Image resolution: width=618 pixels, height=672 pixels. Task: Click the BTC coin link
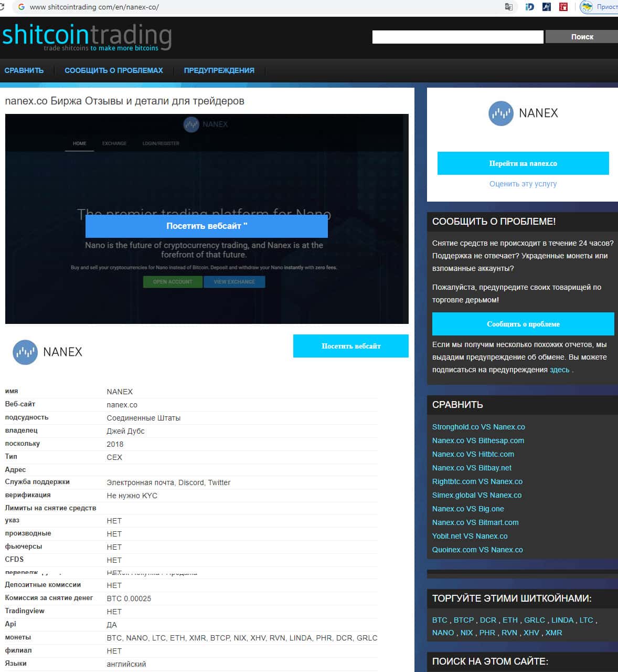click(x=440, y=620)
